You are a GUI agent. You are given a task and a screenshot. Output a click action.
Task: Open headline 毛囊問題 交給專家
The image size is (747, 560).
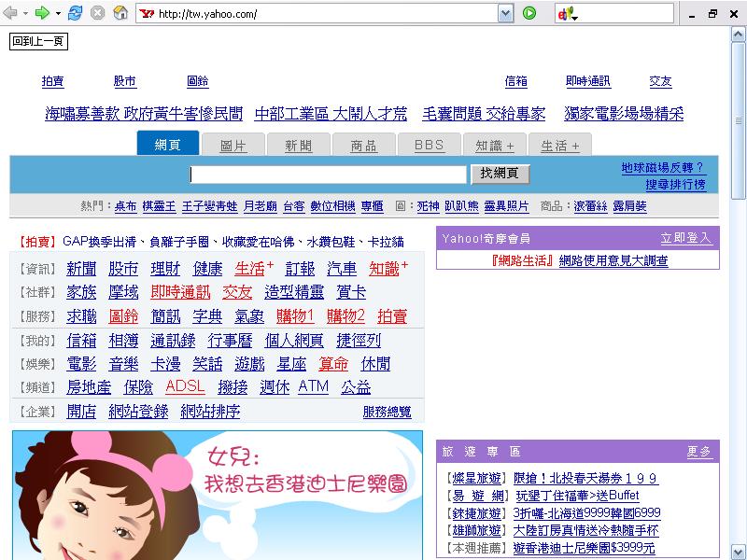coord(484,114)
